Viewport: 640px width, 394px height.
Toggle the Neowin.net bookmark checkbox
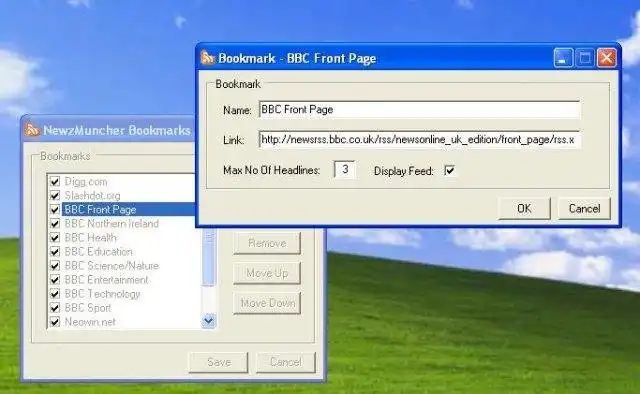click(x=55, y=322)
